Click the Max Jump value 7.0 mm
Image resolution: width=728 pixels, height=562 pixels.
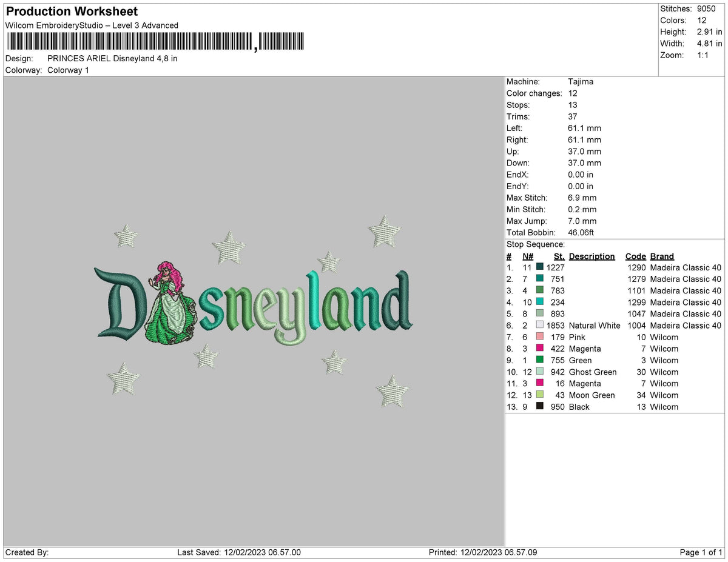(x=582, y=221)
